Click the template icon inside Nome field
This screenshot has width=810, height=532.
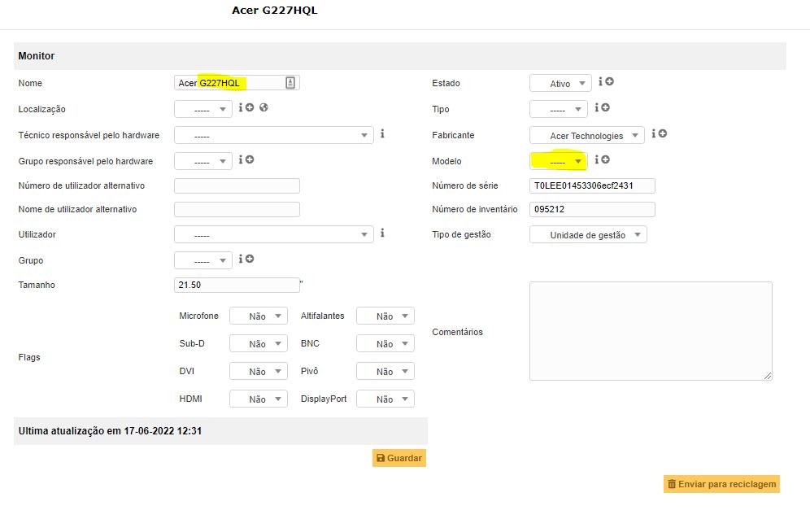(x=290, y=83)
